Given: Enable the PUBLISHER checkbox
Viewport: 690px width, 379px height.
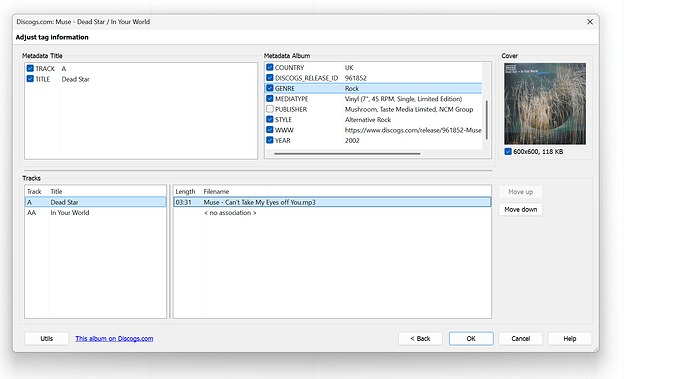Looking at the screenshot, I should point(270,109).
